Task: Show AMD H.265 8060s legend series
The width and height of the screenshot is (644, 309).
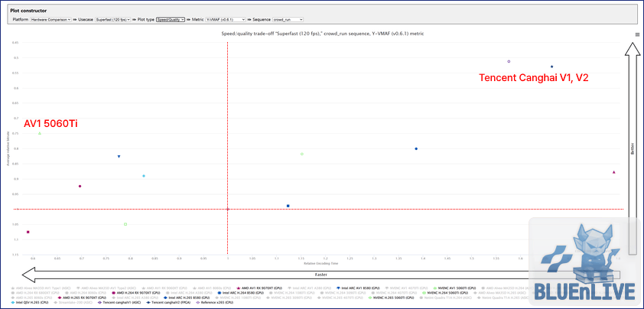Action: (31, 298)
